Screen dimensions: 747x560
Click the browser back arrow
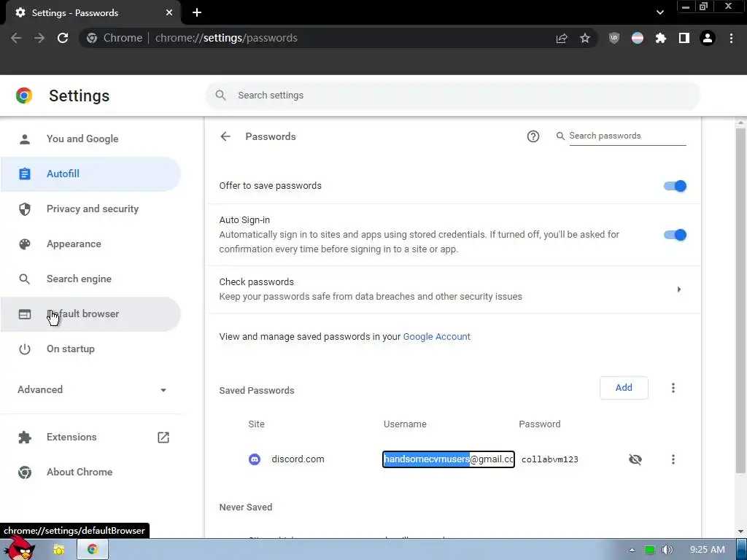click(x=16, y=38)
